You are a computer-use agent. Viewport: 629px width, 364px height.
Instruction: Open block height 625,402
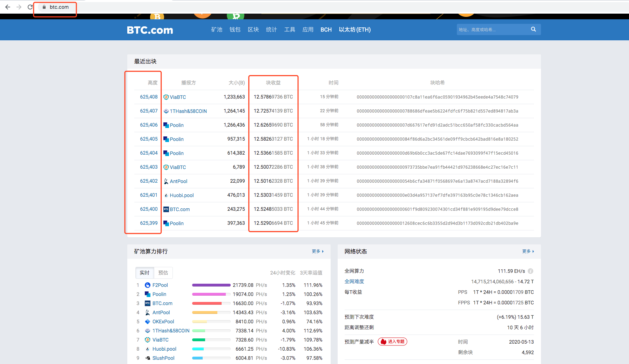point(149,181)
